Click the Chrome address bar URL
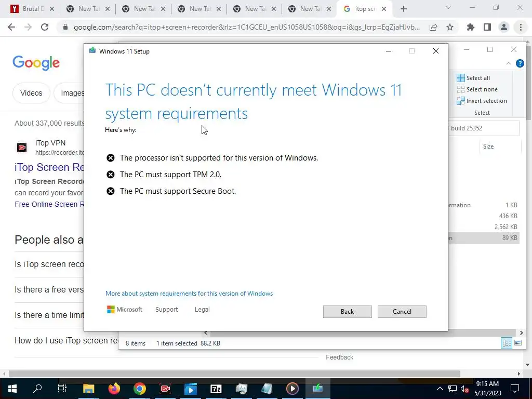 (247, 27)
